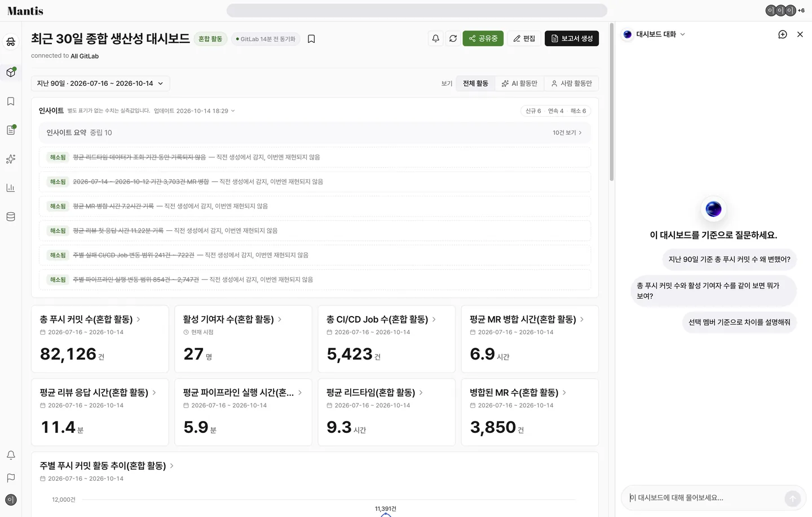Open 평균 리드타임 card chevron
Screen dimensions: 812x517
tap(421, 393)
